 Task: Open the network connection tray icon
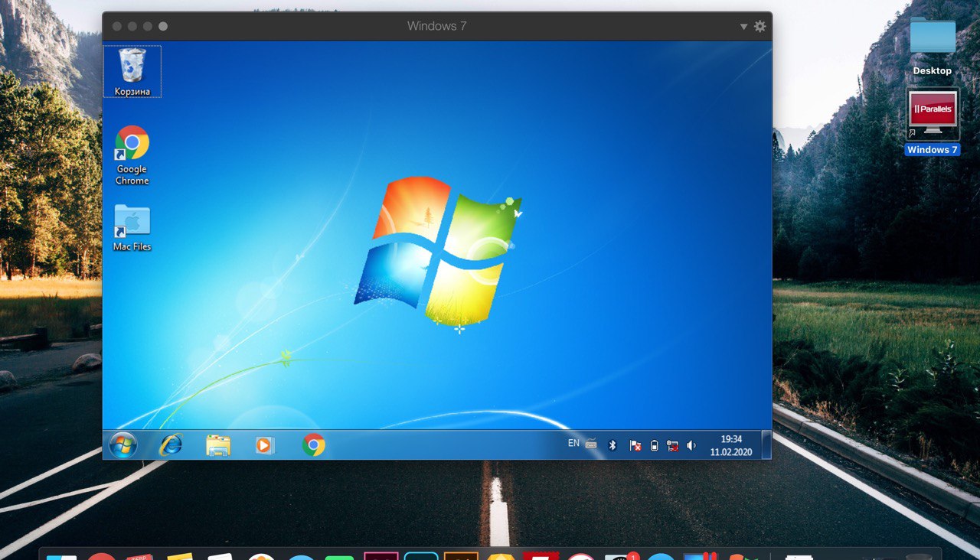pyautogui.click(x=672, y=445)
